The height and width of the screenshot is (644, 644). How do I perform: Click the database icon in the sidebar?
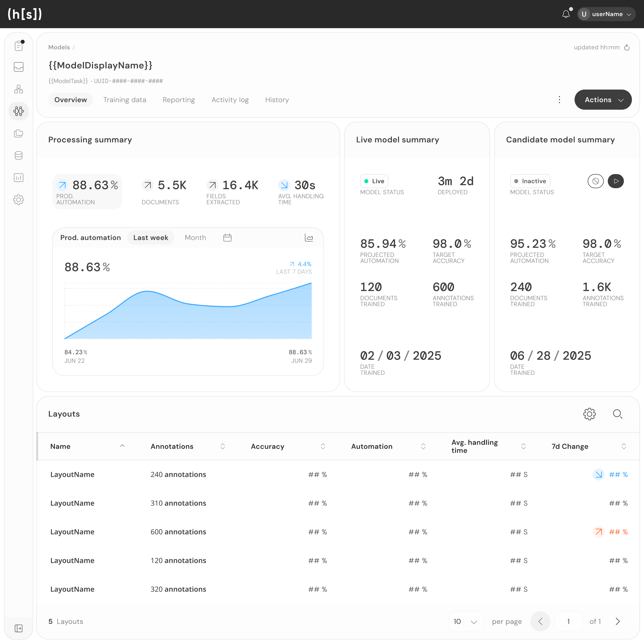(19, 155)
